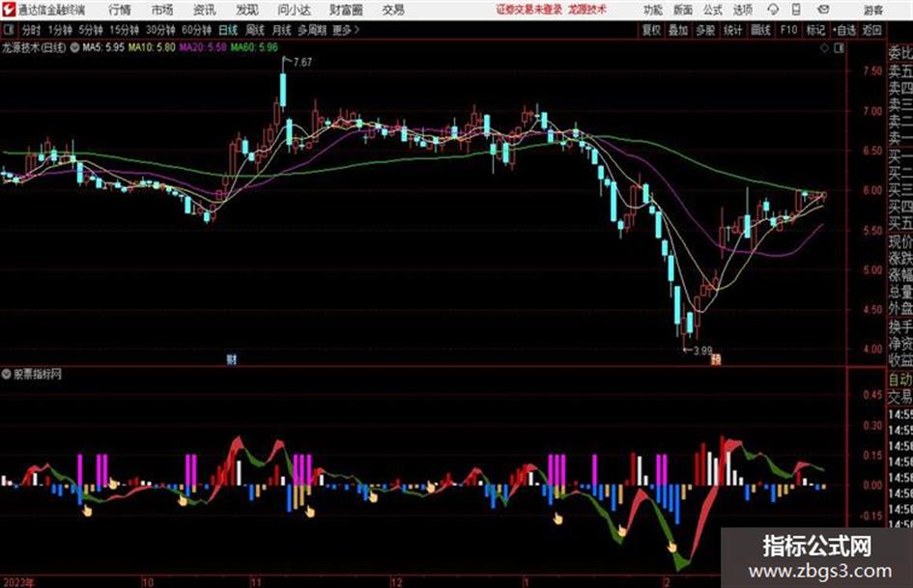Open the 资讯 menu
This screenshot has height=588, width=913.
204,10
